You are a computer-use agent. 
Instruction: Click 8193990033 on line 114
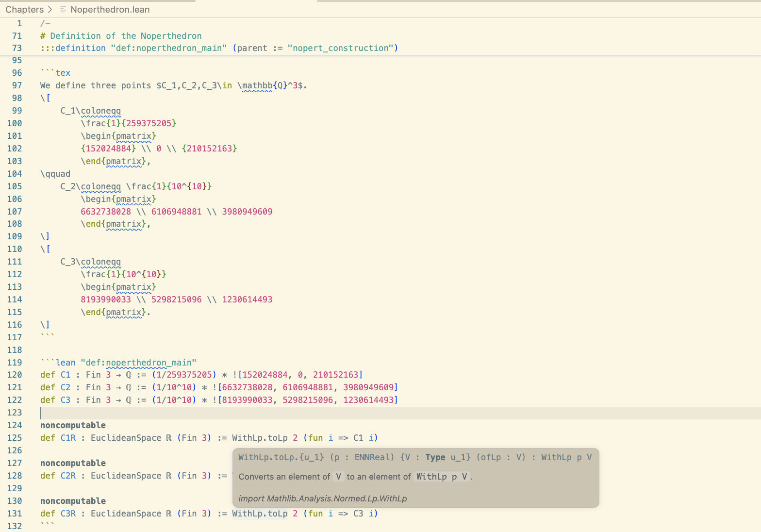pos(106,299)
